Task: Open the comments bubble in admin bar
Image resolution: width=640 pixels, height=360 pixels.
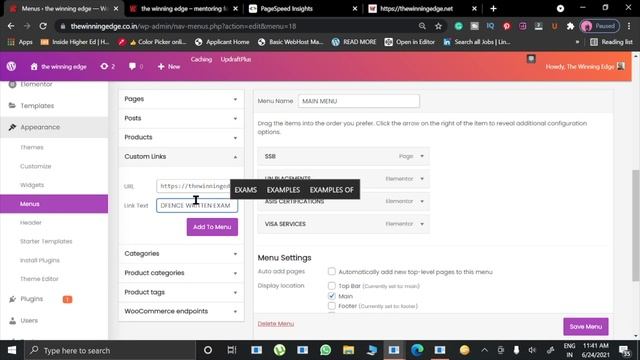Action: point(136,66)
